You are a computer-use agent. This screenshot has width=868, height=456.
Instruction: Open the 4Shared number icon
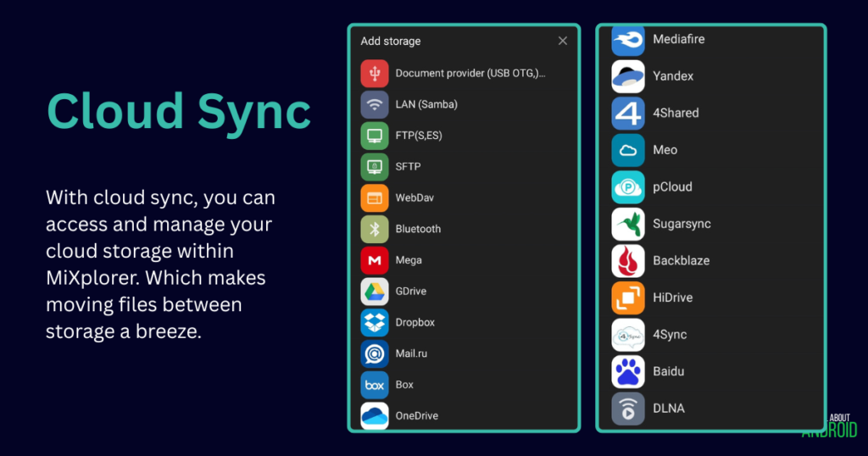click(628, 114)
